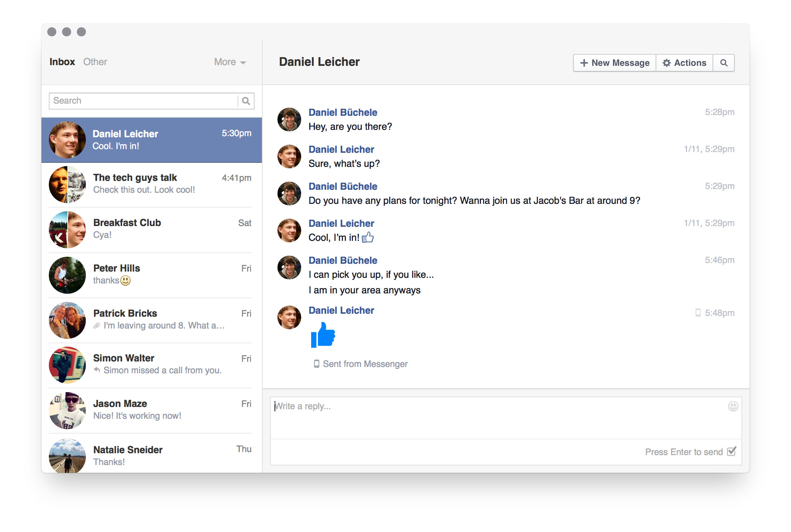791x532 pixels.
Task: Click the search icon beside the Search field
Action: coord(246,101)
